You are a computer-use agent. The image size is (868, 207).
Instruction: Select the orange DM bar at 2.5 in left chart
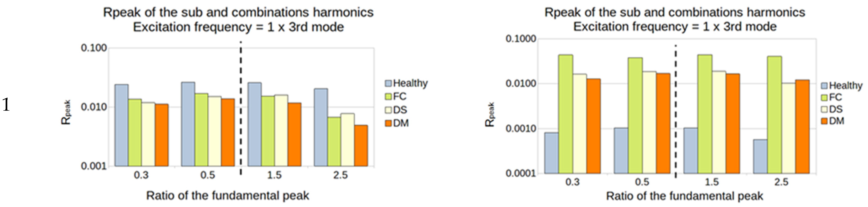click(x=361, y=145)
